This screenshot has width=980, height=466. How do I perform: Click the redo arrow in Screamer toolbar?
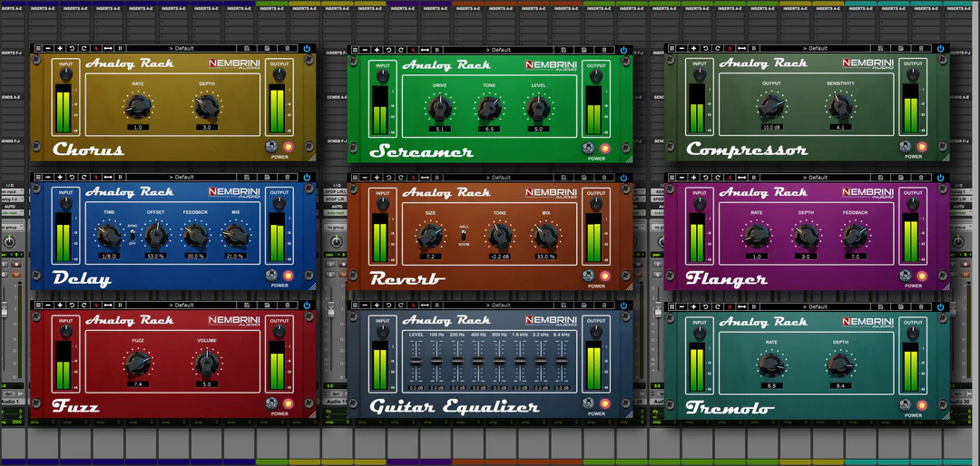coord(400,50)
